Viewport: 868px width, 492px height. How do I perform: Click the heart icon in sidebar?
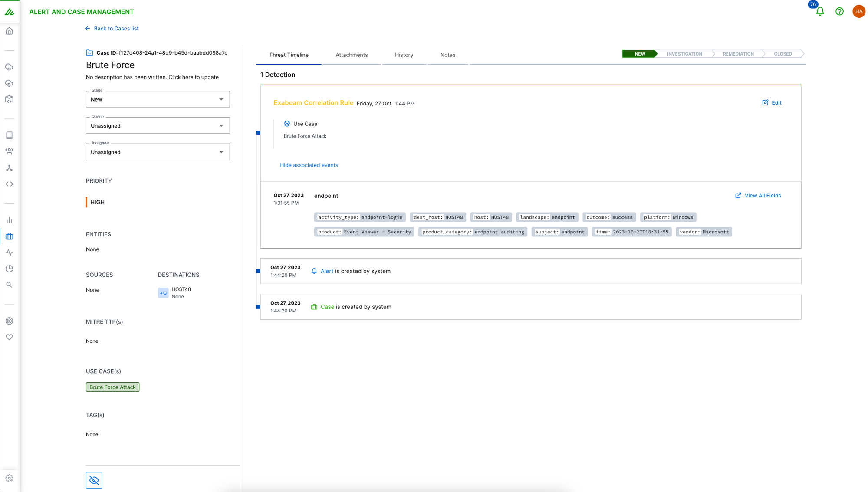click(10, 337)
